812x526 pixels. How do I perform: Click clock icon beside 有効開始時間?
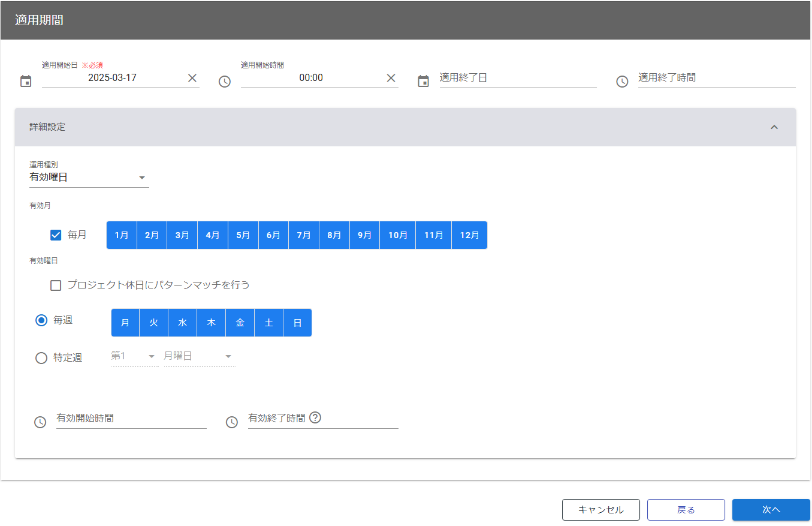[x=40, y=422]
